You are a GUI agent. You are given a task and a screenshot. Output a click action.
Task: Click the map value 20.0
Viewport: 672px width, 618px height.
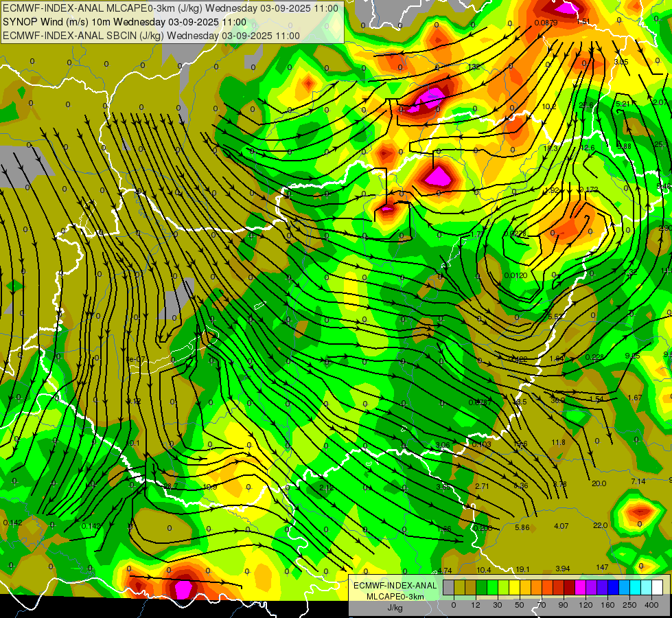pyautogui.click(x=599, y=483)
